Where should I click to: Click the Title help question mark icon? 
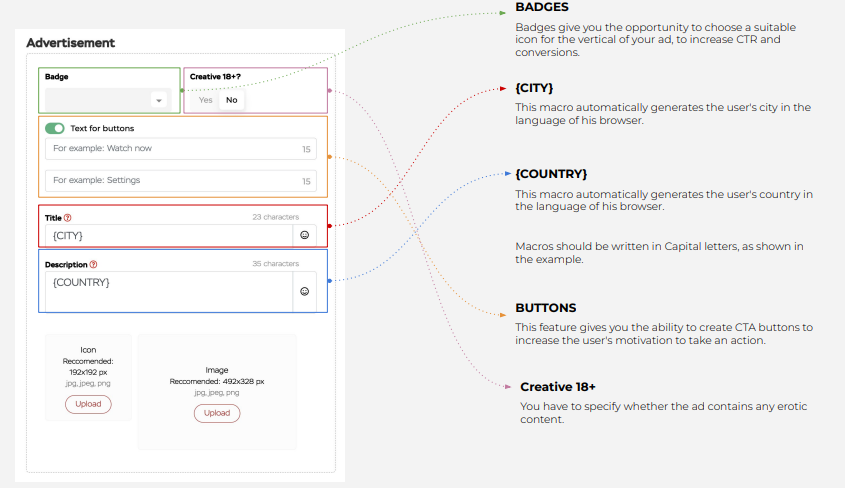pyautogui.click(x=67, y=218)
